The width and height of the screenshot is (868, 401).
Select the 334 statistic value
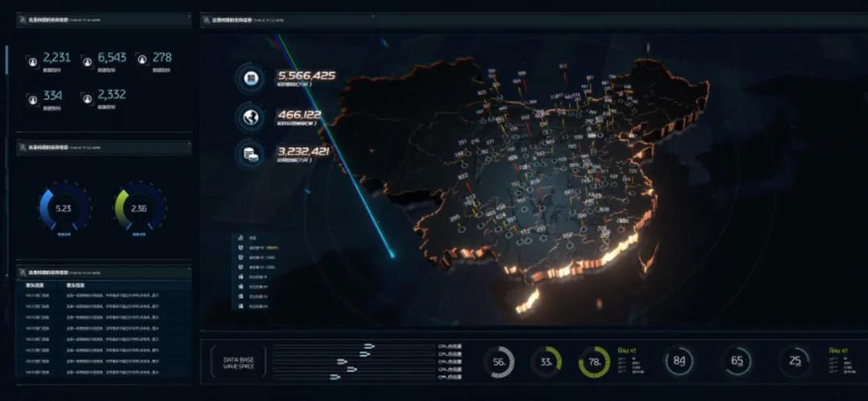coord(52,96)
